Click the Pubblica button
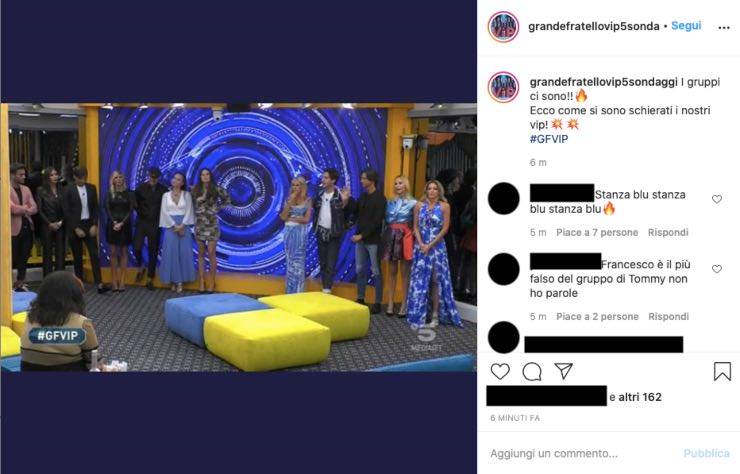This screenshot has height=474, width=740. pyautogui.click(x=706, y=453)
